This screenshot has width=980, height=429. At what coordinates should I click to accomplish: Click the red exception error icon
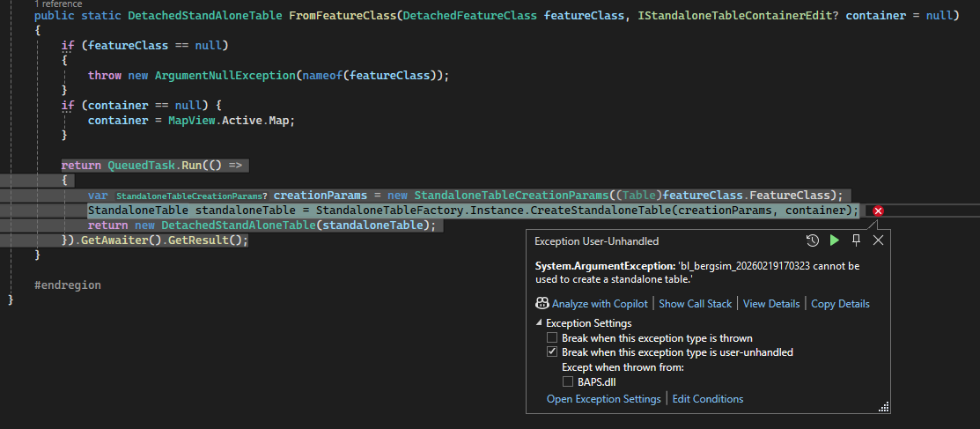point(878,211)
